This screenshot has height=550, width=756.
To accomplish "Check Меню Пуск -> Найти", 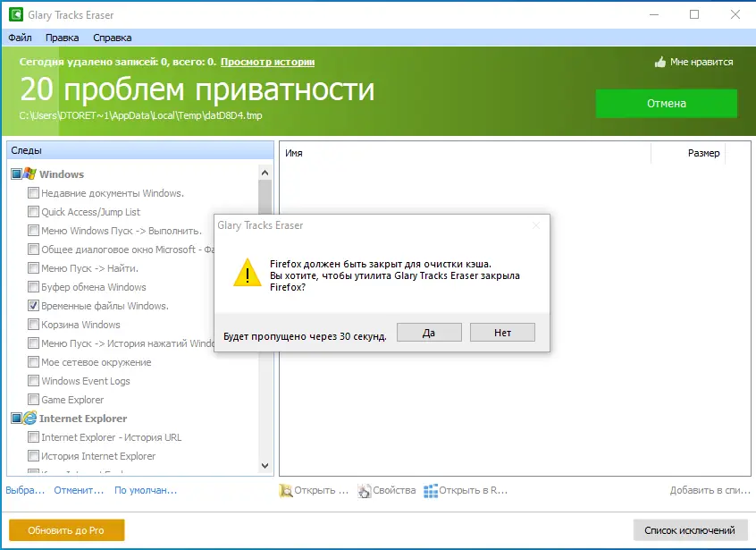I will pos(33,268).
